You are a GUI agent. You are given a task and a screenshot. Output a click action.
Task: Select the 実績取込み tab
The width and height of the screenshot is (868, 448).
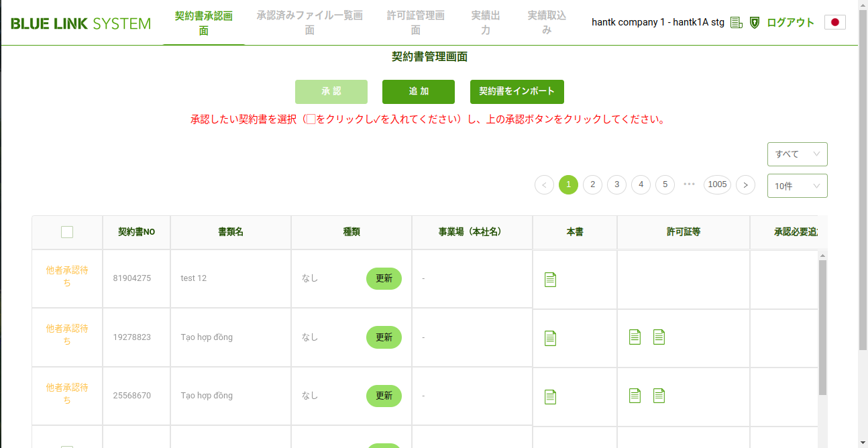[x=547, y=23]
